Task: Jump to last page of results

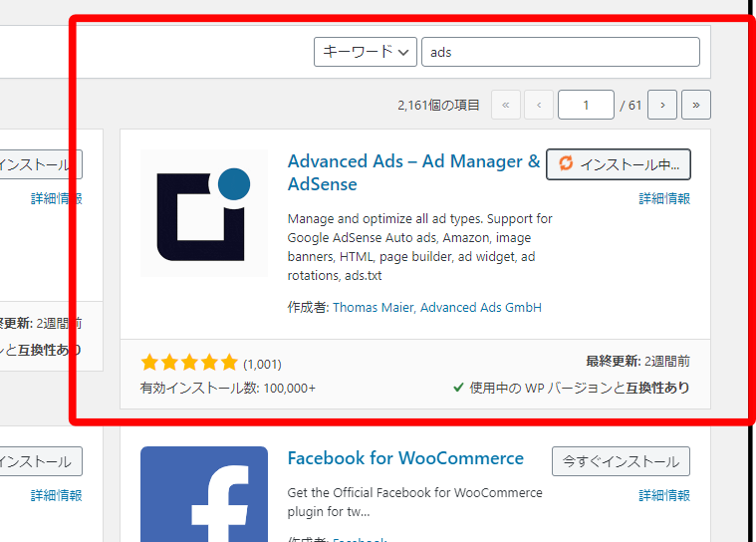Action: pyautogui.click(x=695, y=105)
